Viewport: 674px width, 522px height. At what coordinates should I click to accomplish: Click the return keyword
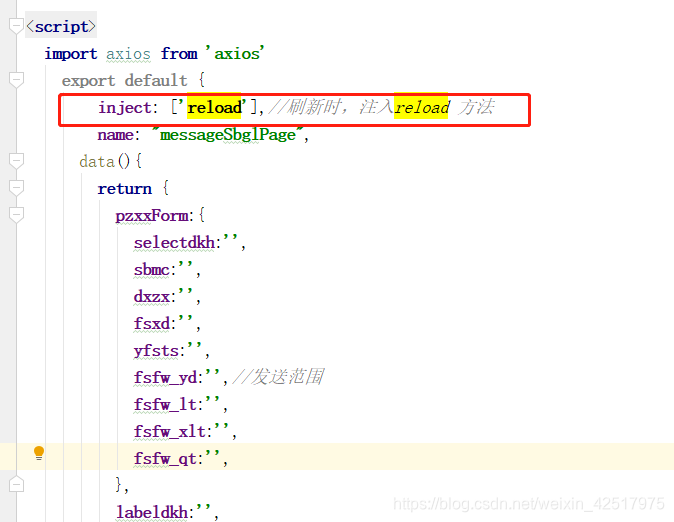pos(125,189)
